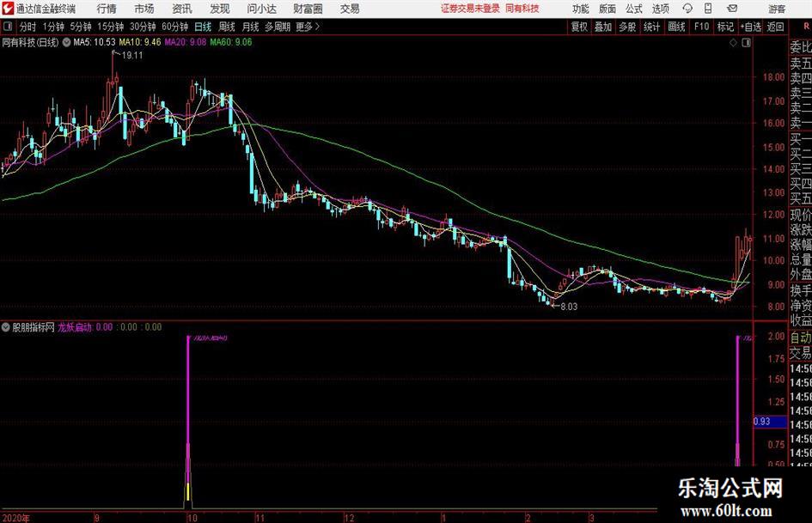
Task: Switch to 60分钟 period
Action: 174,27
